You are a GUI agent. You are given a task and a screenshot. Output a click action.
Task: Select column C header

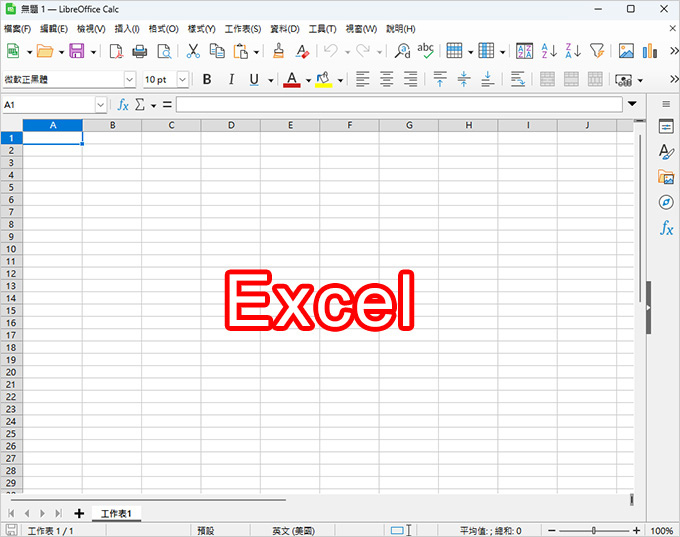[171, 125]
